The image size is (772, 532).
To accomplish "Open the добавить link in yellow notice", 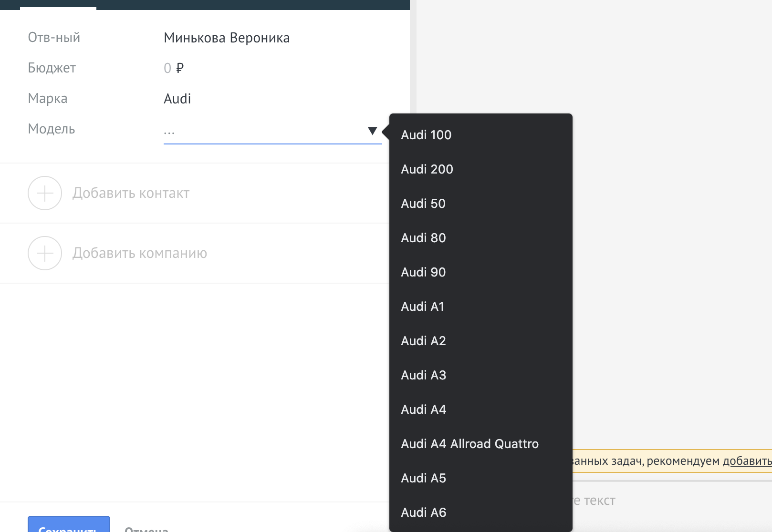I will tap(747, 461).
